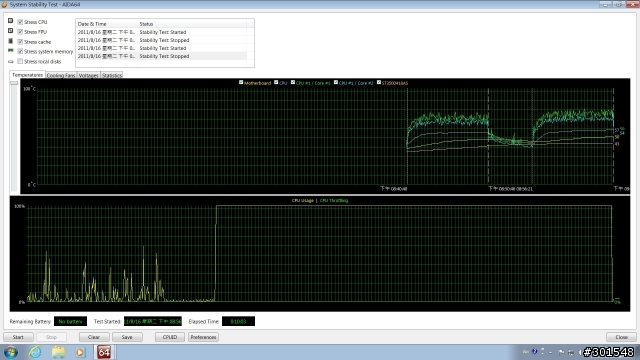The height and width of the screenshot is (360, 640).
Task: Toggle the Stress system memory checkbox
Action: (20, 51)
